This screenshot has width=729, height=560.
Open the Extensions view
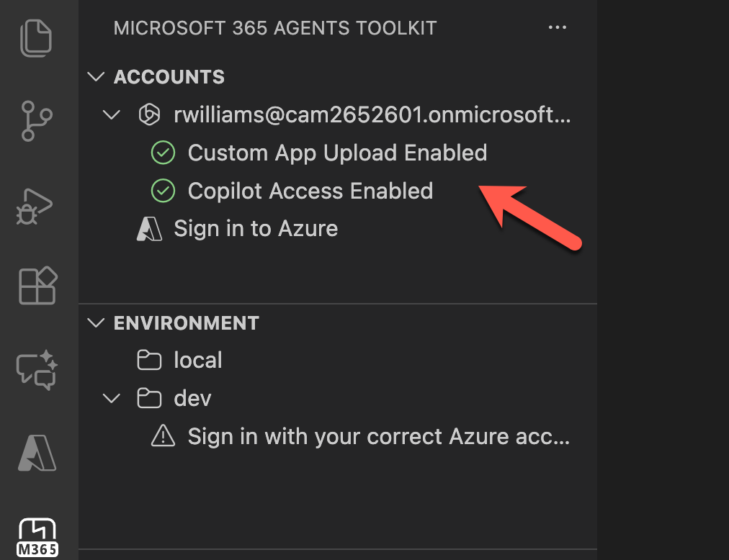[37, 286]
